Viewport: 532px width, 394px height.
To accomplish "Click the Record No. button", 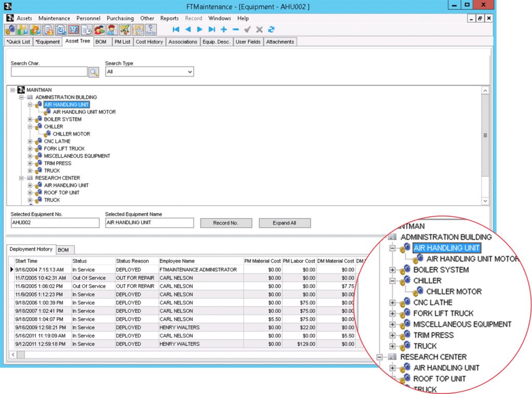I will point(226,223).
